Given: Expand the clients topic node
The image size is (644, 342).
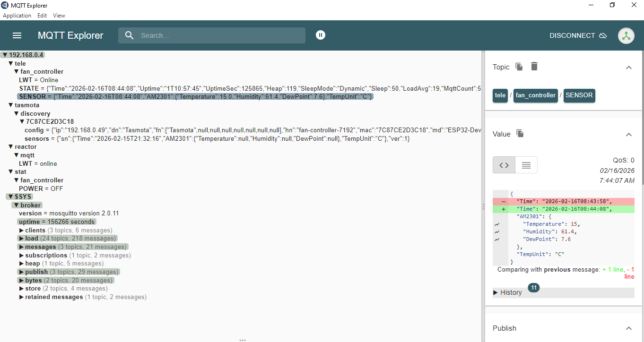Looking at the screenshot, I should (x=22, y=231).
